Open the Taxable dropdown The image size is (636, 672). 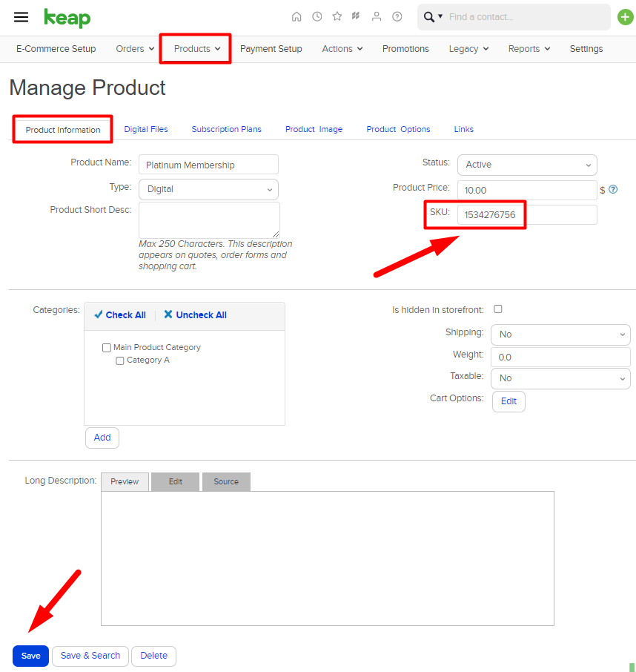(x=560, y=378)
